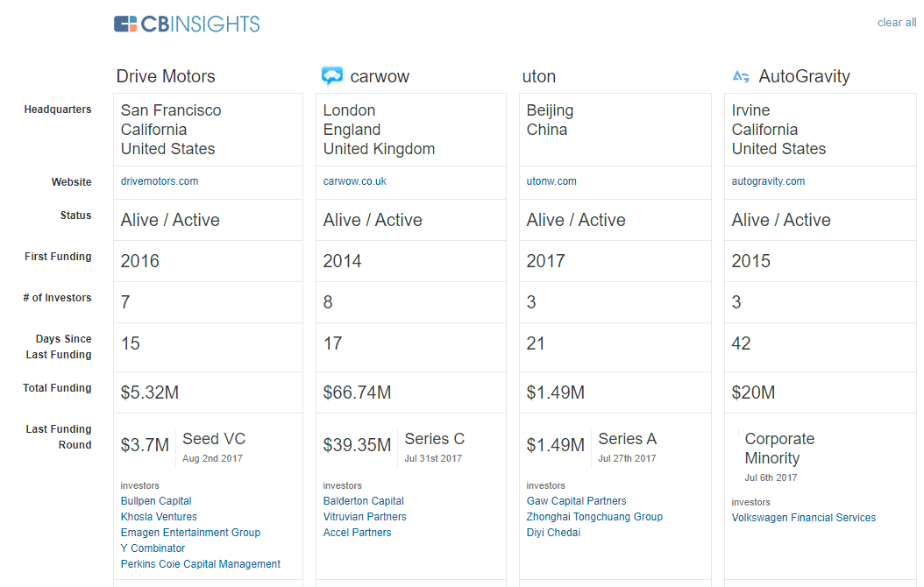
Task: Open investor Volkswagen Financial Services
Action: tap(803, 518)
